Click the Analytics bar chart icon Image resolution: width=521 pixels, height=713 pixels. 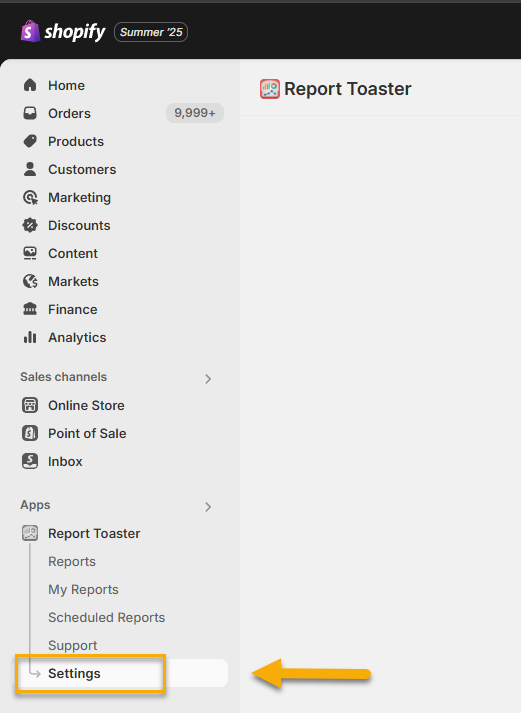(x=30, y=337)
